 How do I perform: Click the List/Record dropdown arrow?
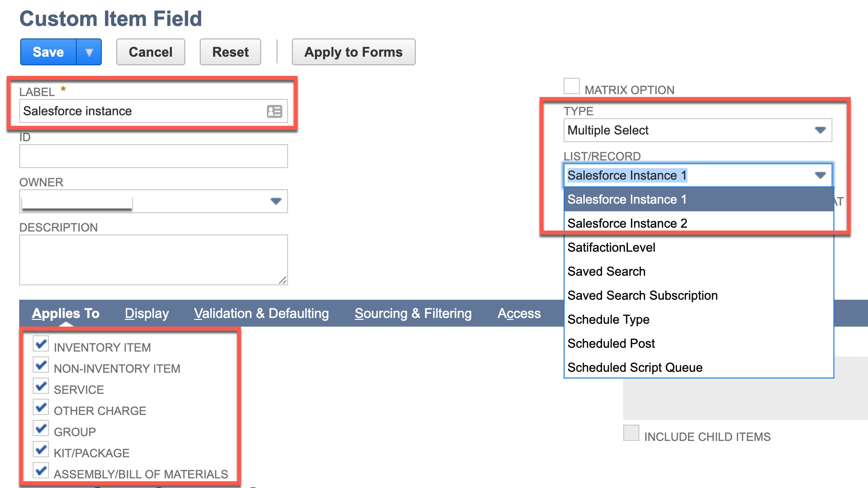820,175
